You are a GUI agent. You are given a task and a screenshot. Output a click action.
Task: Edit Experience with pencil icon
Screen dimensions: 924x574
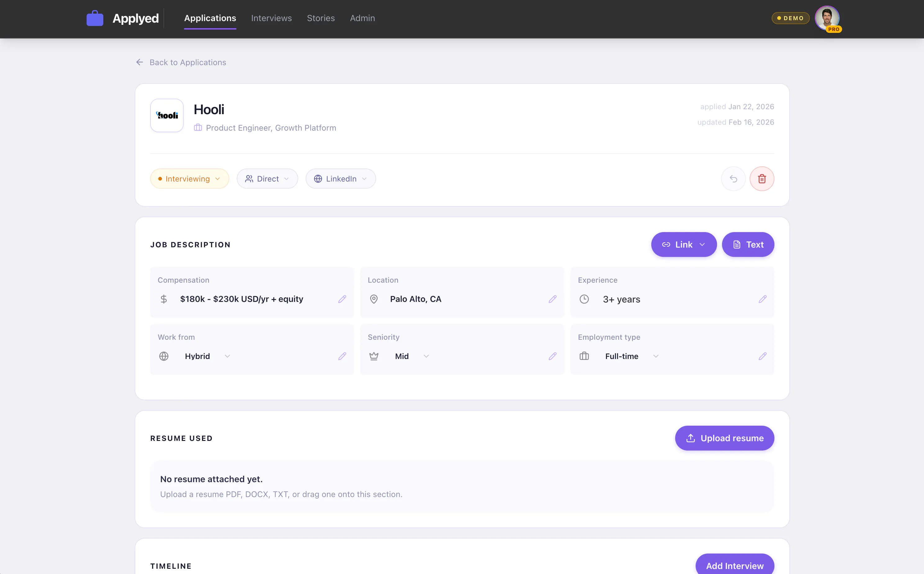[763, 299]
